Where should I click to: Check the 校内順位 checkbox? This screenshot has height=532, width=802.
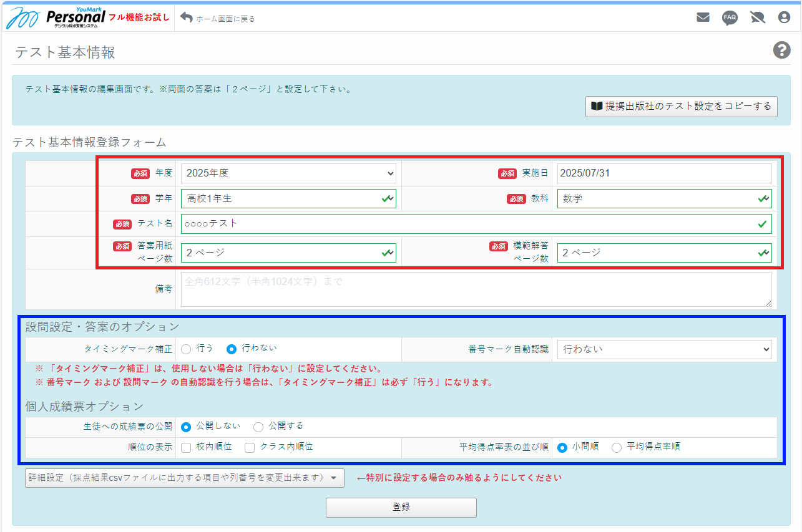point(186,447)
